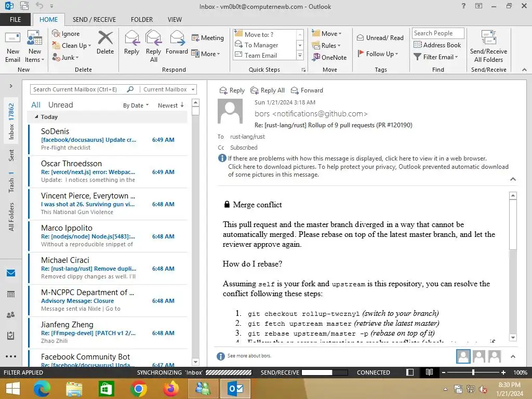The height and width of the screenshot is (399, 532).
Task: Click Forward in the reading pane
Action: [307, 90]
